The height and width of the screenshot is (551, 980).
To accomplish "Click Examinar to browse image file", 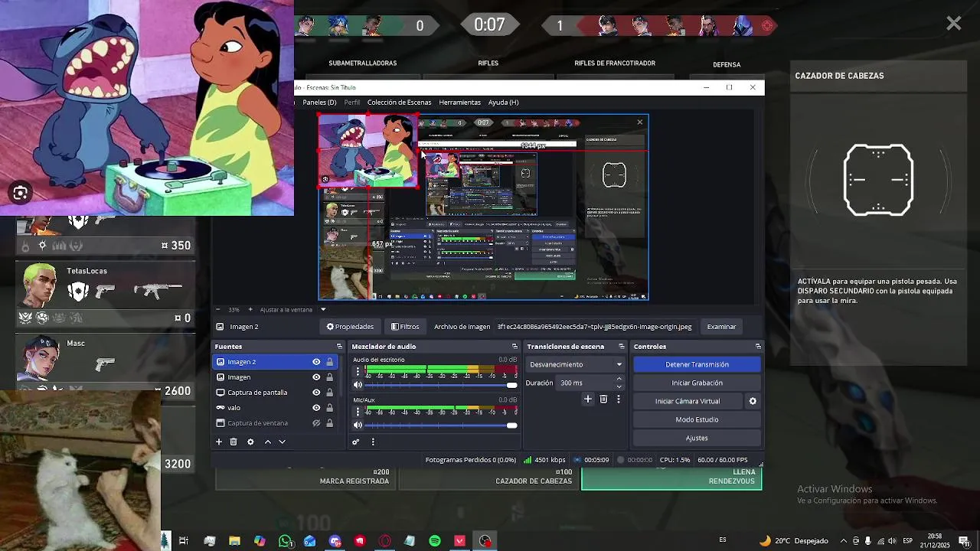I will (x=721, y=327).
